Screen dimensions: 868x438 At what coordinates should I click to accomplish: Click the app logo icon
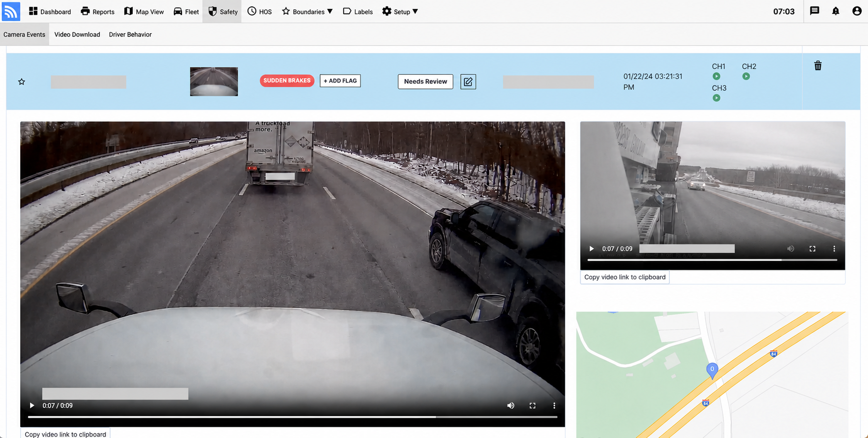(x=11, y=11)
